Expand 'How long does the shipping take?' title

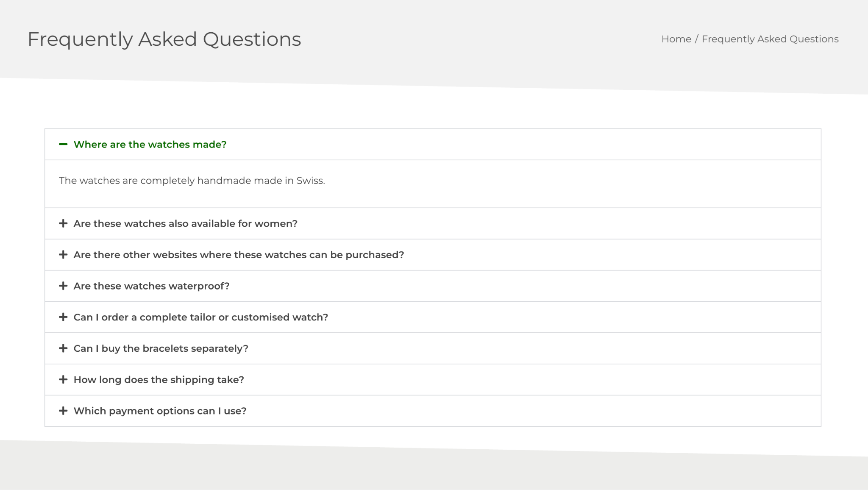(159, 380)
